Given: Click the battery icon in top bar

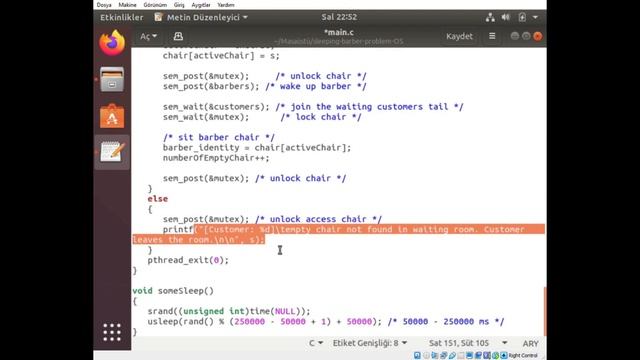Looking at the screenshot, I should (522, 17).
